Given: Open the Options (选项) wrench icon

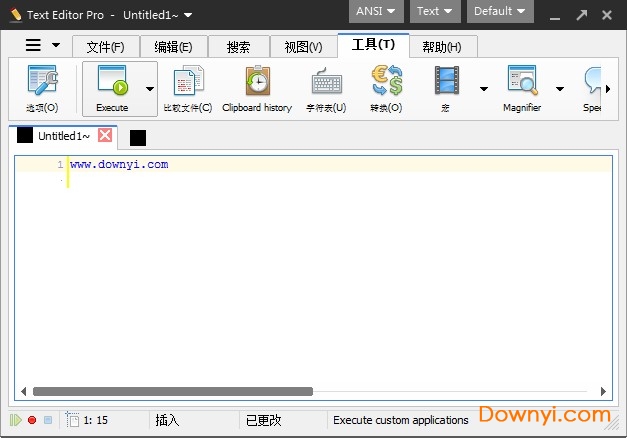Looking at the screenshot, I should [42, 80].
